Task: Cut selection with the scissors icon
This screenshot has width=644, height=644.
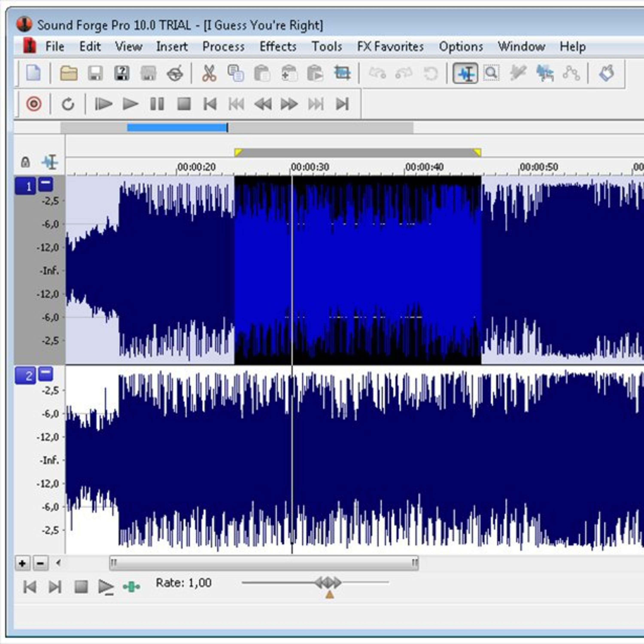Action: click(209, 73)
